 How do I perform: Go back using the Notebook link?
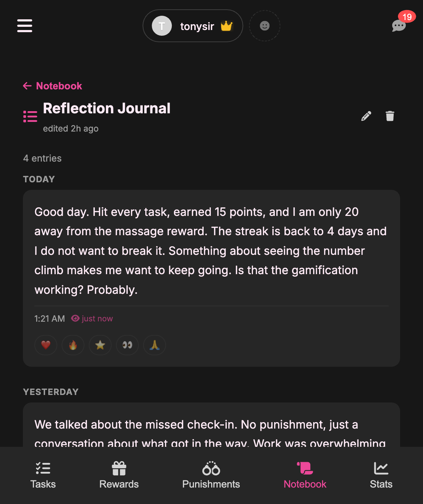(x=52, y=86)
